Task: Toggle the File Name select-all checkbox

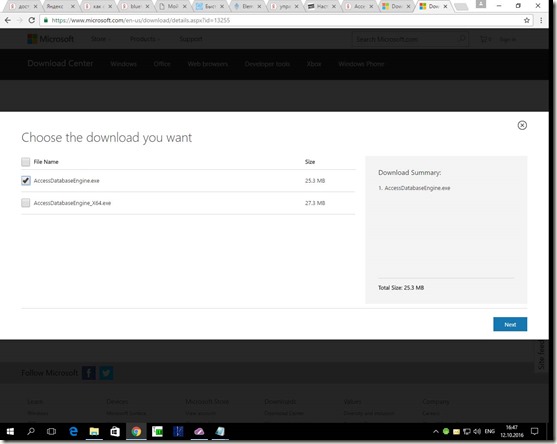Action: coord(26,162)
